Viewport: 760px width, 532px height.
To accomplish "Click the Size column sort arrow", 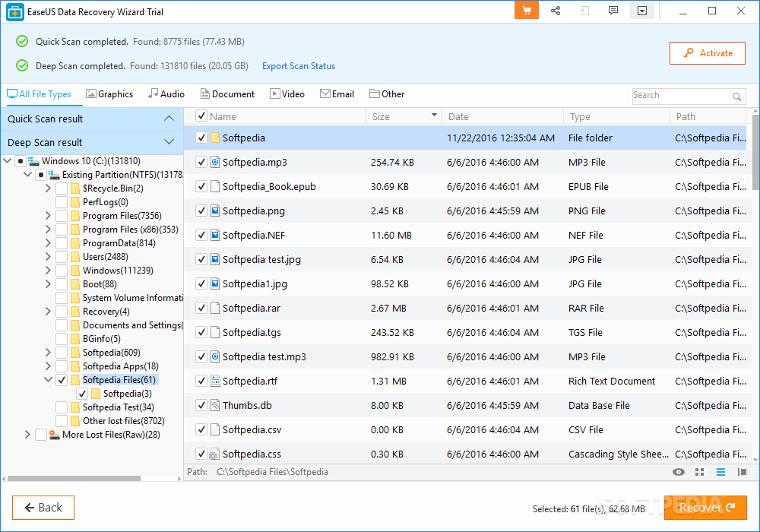I will click(x=434, y=116).
